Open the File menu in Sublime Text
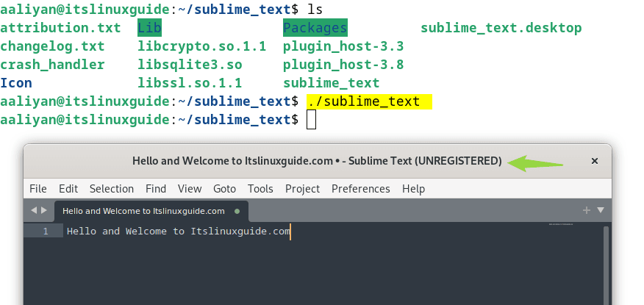Screen dimensions: 644x305 [38, 189]
